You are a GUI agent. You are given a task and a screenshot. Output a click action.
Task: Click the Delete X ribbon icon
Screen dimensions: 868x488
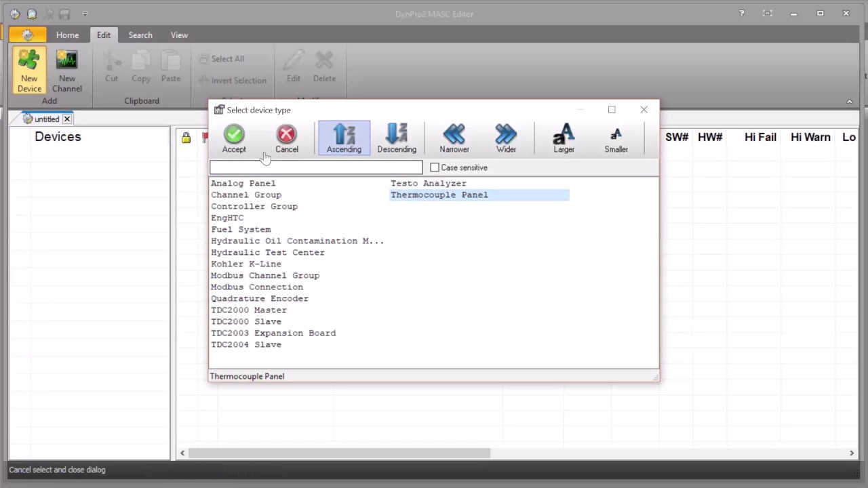point(324,60)
